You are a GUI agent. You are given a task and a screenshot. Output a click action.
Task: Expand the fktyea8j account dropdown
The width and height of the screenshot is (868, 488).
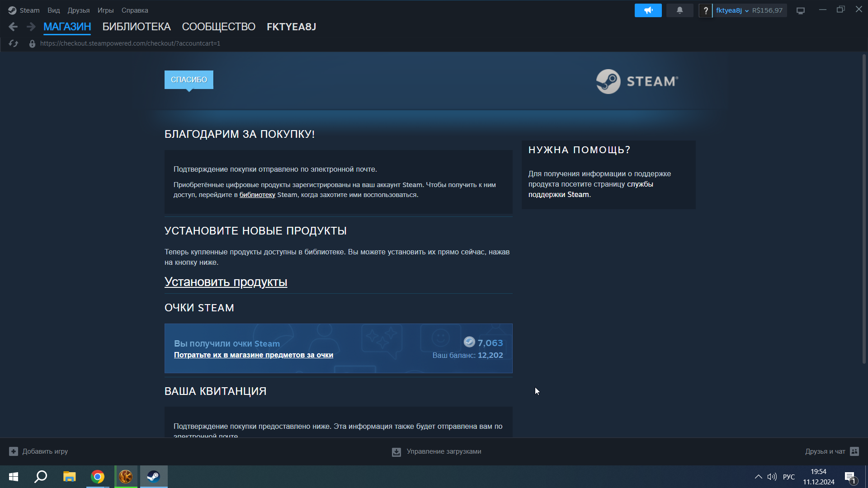(732, 10)
